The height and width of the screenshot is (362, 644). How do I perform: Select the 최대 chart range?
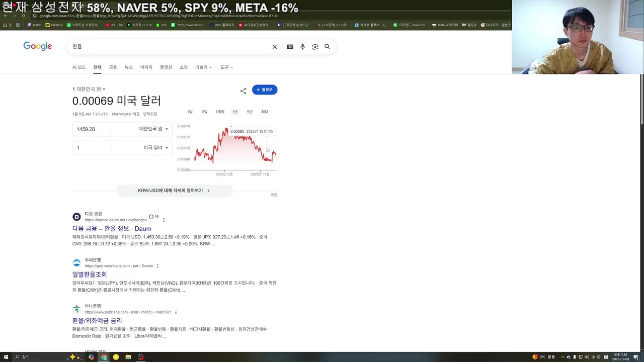point(265,112)
